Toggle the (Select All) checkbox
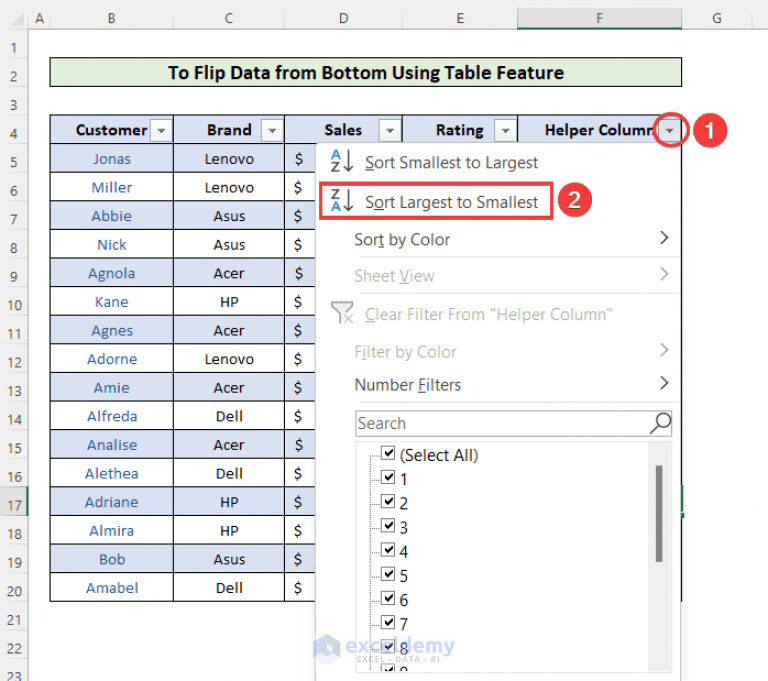 click(388, 453)
